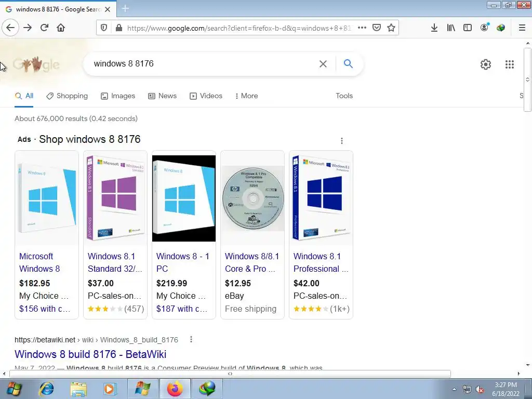This screenshot has height=399, width=532.
Task: Click the Google doodle logo
Action: [x=36, y=64]
